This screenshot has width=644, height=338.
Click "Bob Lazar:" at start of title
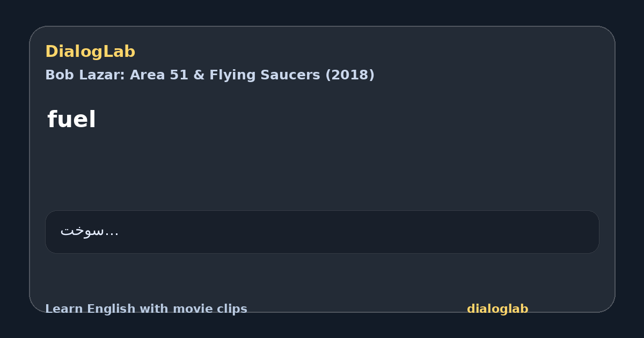coord(85,75)
